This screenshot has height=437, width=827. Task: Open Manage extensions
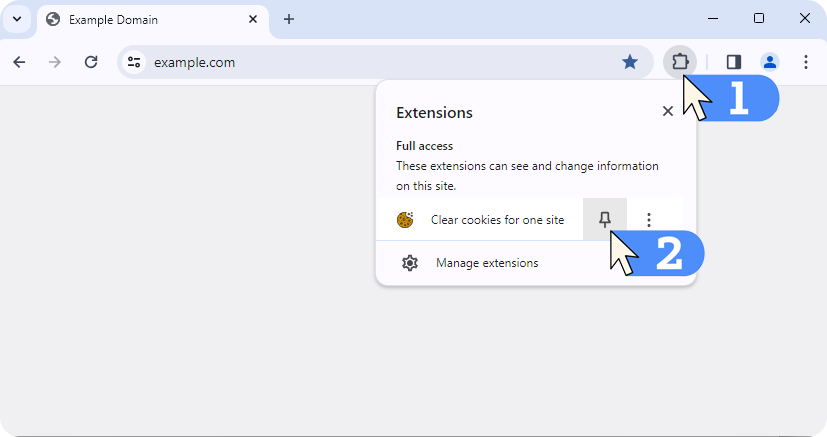[486, 263]
